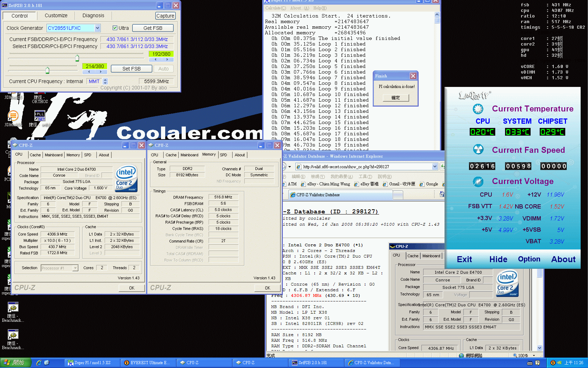Click the empty new tab button in IE
Image resolution: width=588 pixels, height=368 pixels.
(x=398, y=195)
